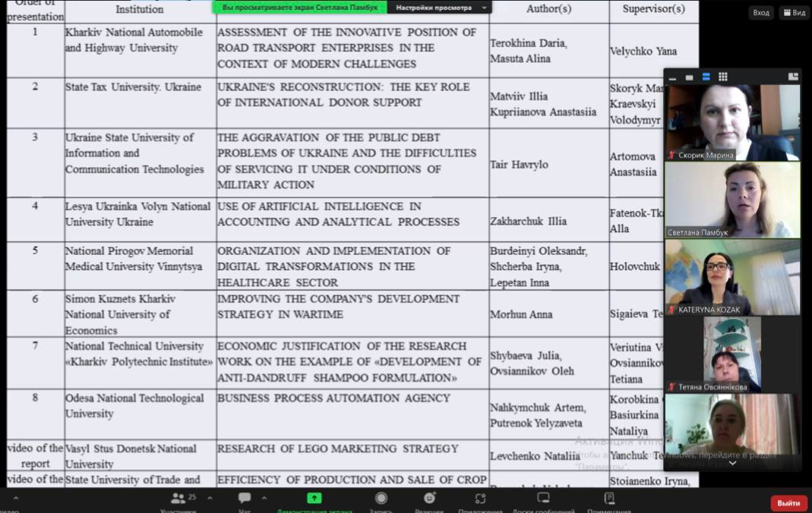Open the Chat speech-bubble icon
The width and height of the screenshot is (812, 513).
coord(245,498)
